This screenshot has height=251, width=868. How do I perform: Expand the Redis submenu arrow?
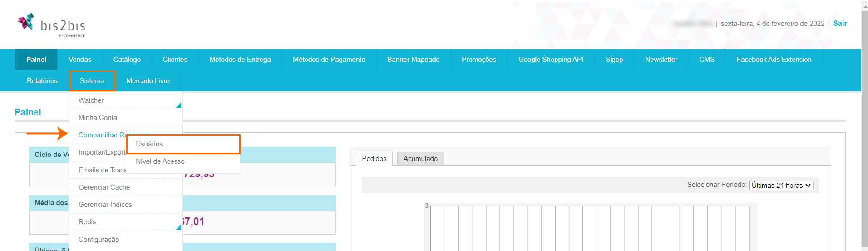click(178, 226)
